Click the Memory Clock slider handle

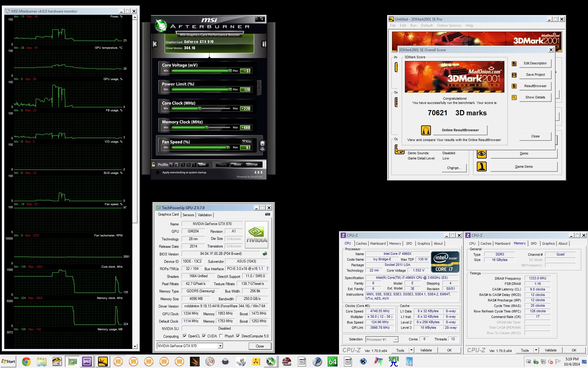(207, 128)
